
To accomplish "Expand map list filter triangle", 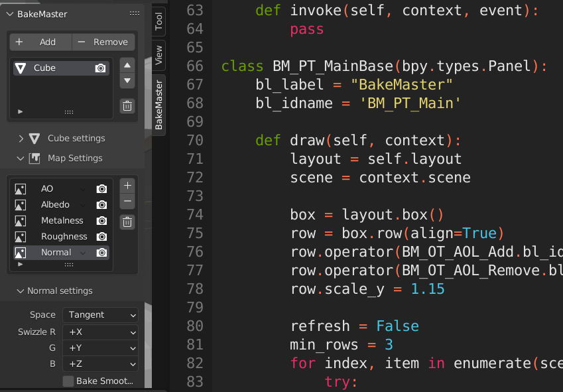I will tap(21, 264).
